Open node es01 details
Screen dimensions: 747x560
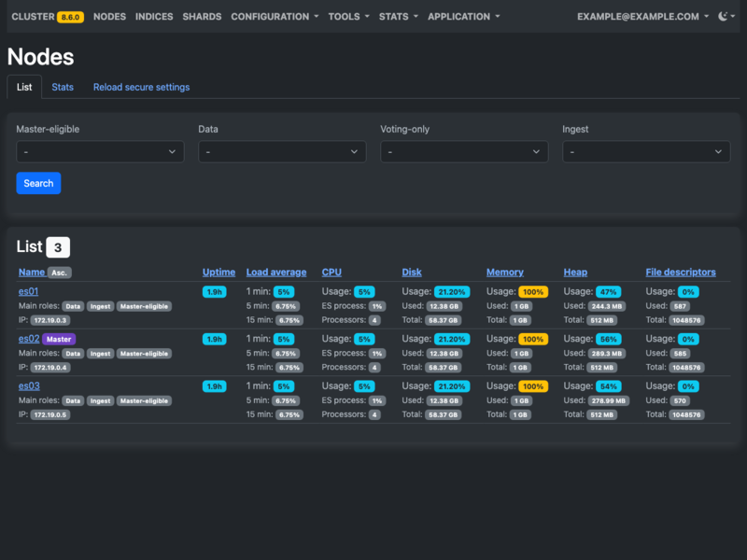point(28,291)
